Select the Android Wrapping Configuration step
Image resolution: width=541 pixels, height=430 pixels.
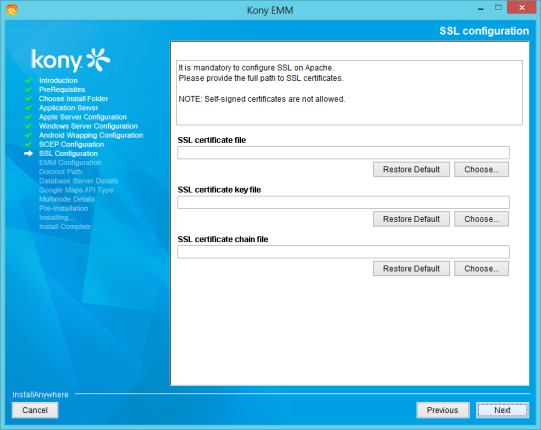(x=91, y=135)
